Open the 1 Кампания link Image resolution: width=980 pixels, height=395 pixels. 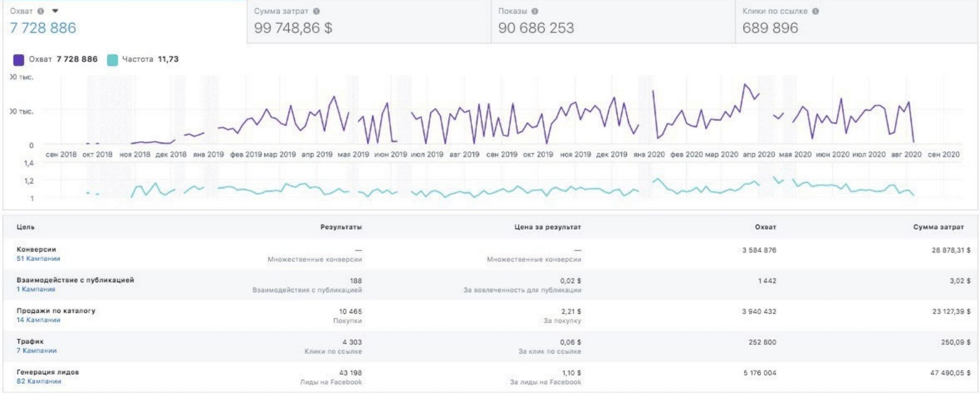coord(35,289)
